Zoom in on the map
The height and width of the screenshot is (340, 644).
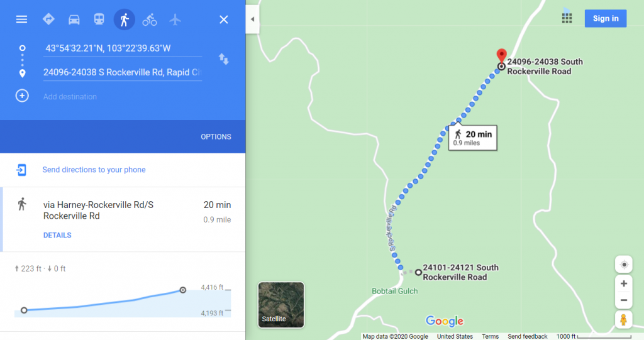pyautogui.click(x=623, y=283)
